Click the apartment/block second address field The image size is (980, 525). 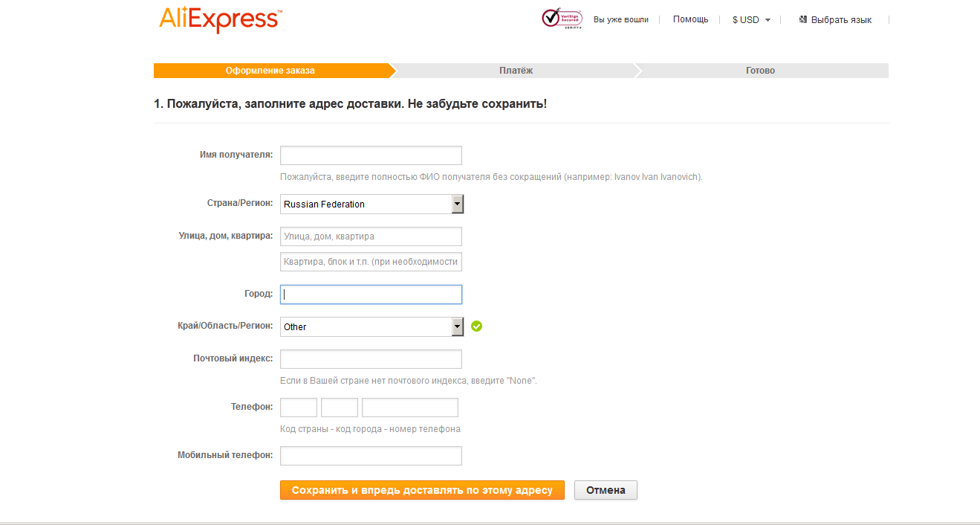click(371, 262)
